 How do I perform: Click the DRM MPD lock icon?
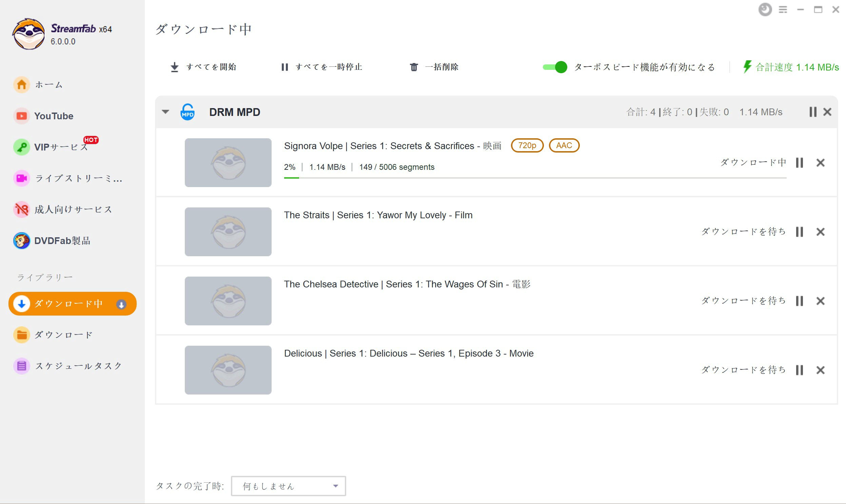pos(188,112)
